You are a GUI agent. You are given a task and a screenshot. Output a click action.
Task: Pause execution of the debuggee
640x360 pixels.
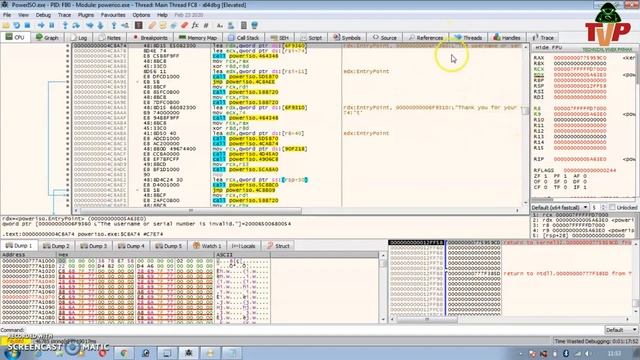pos(52,25)
